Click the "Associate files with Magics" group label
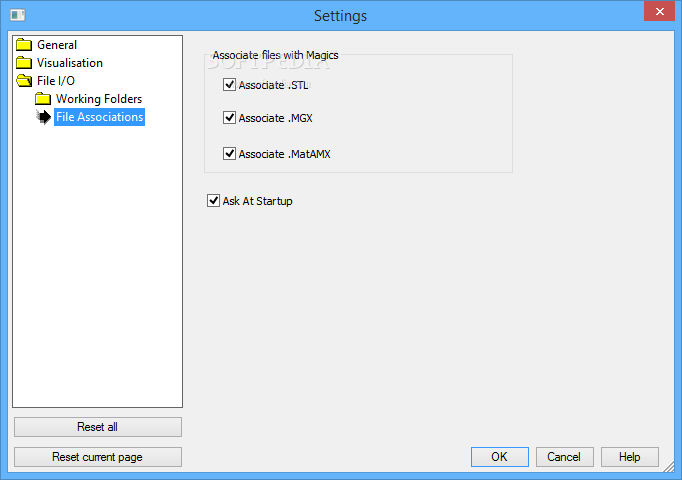Viewport: 682px width, 480px height. (275, 55)
